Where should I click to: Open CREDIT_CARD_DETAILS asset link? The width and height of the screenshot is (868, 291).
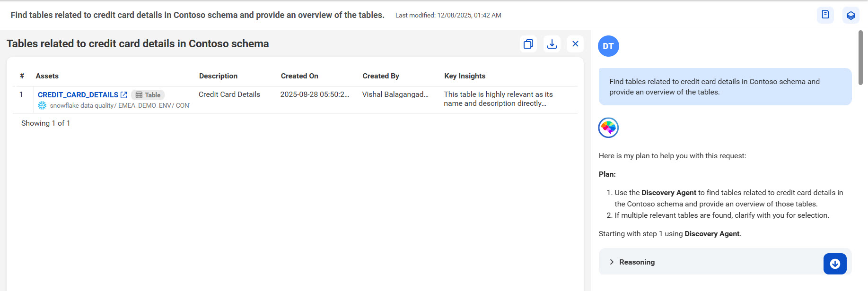coord(78,95)
